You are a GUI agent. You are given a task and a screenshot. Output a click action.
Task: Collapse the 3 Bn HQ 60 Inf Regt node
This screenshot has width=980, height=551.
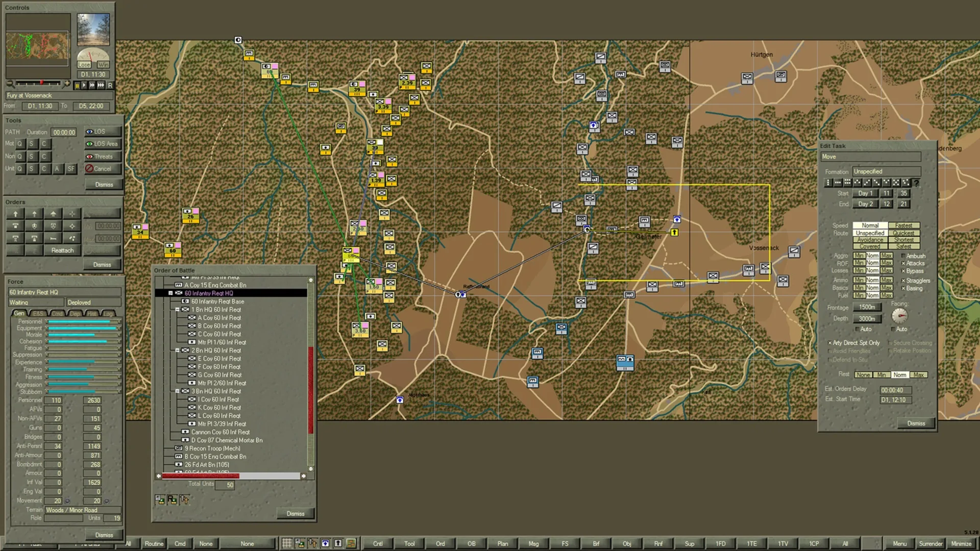(177, 391)
